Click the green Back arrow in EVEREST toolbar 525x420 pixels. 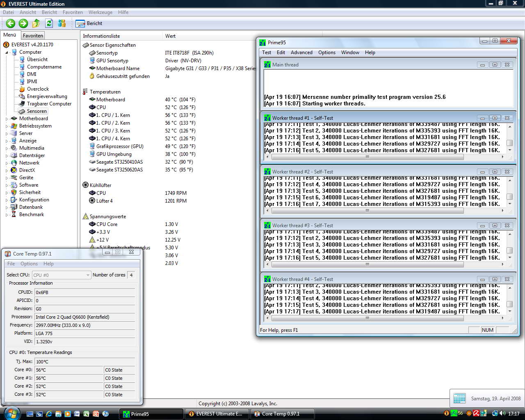click(11, 23)
